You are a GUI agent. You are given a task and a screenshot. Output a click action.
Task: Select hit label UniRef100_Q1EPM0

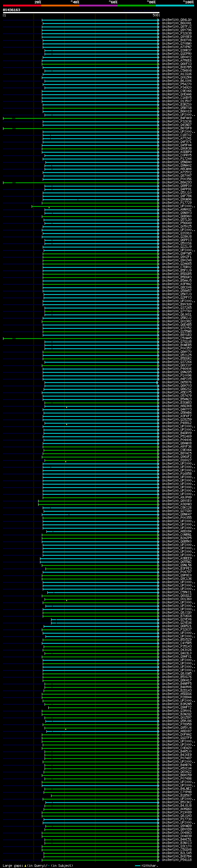click(176, 54)
